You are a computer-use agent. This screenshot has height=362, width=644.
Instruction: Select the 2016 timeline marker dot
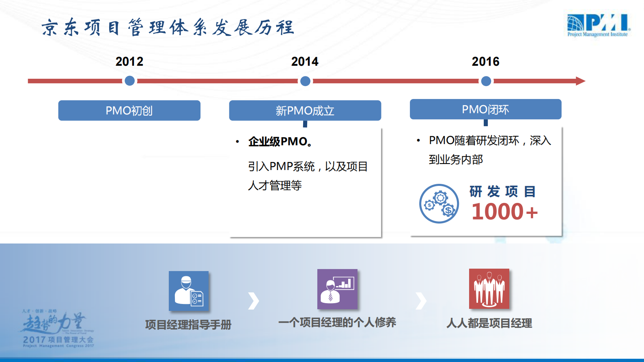pyautogui.click(x=486, y=81)
